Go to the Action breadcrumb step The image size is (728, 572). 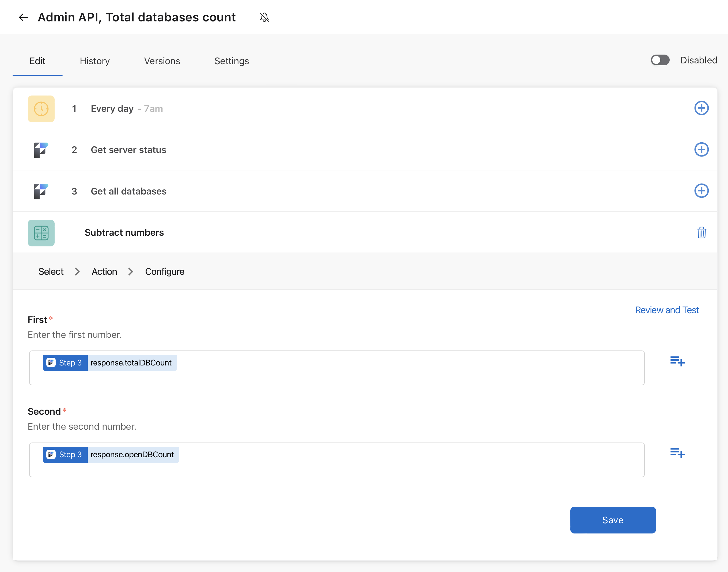104,271
